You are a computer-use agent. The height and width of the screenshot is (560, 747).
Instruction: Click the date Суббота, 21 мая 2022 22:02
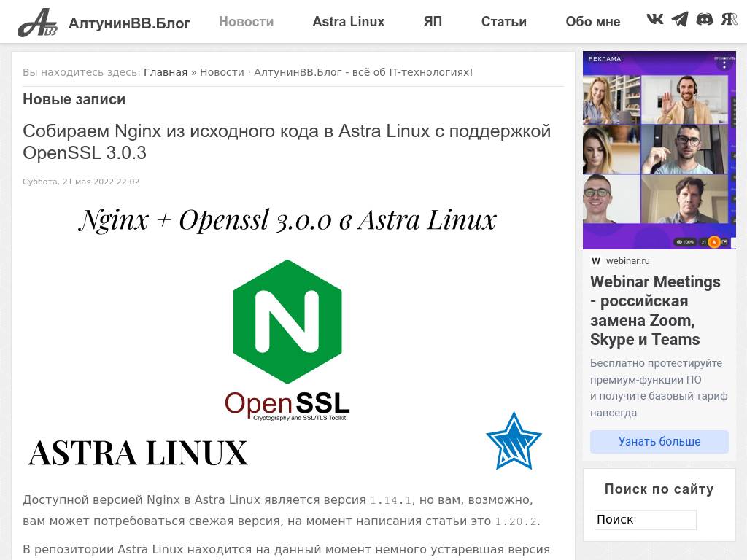[81, 182]
